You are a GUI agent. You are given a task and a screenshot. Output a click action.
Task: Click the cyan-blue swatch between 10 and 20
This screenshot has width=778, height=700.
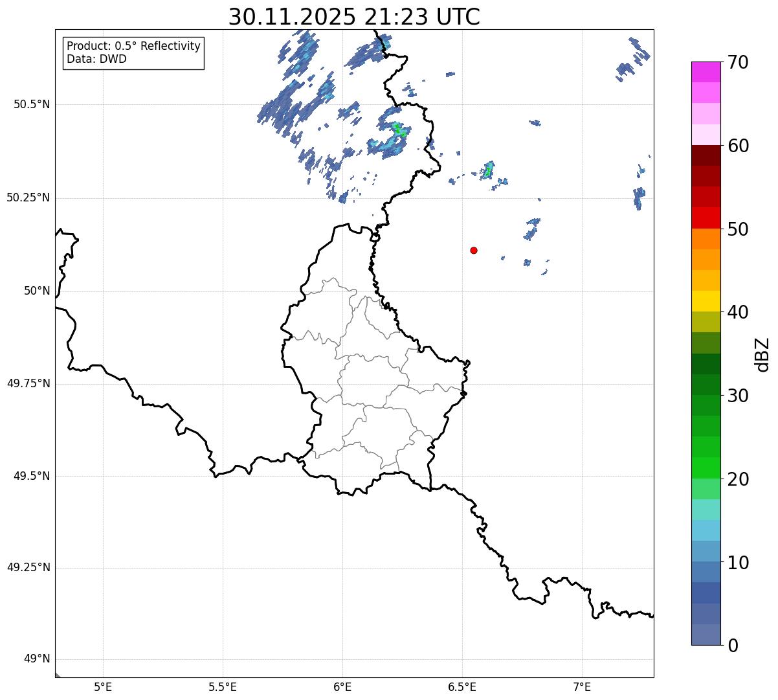tap(706, 530)
